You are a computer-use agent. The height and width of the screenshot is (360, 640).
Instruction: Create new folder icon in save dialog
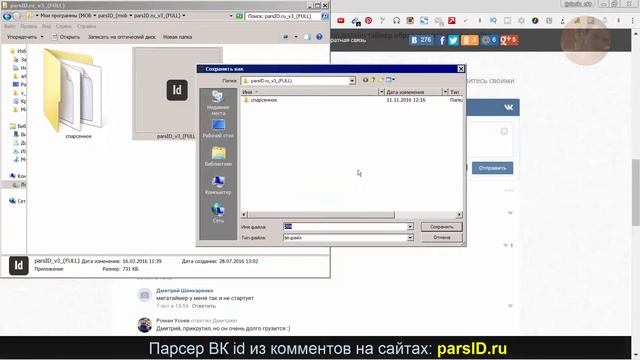(381, 80)
